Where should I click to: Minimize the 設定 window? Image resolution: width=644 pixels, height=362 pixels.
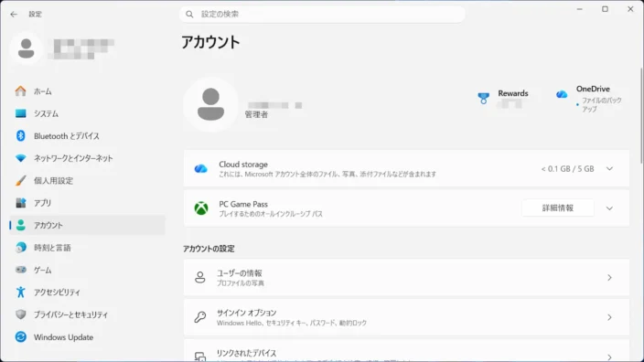[580, 9]
